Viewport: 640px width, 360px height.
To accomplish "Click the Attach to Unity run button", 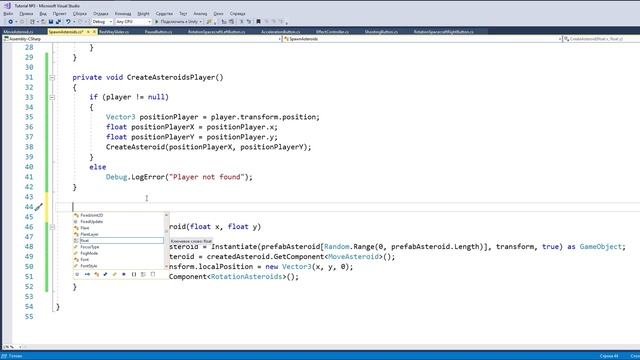I will click(178, 22).
